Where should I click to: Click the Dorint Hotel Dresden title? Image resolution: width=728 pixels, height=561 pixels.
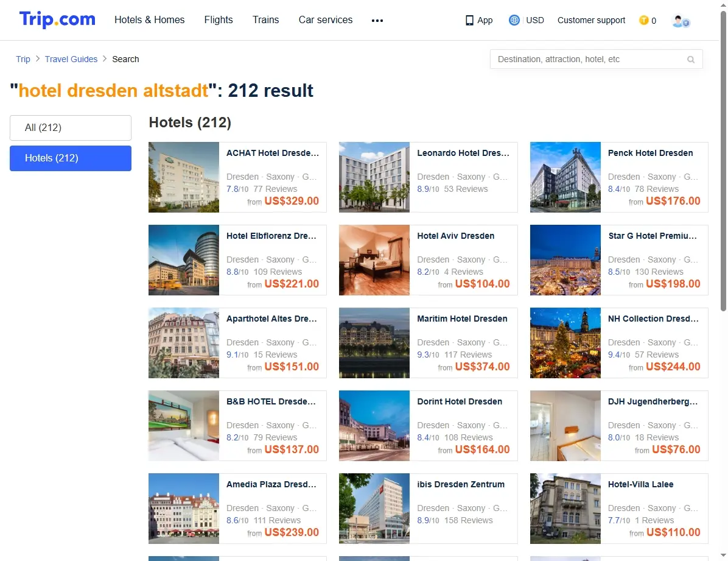[459, 401]
